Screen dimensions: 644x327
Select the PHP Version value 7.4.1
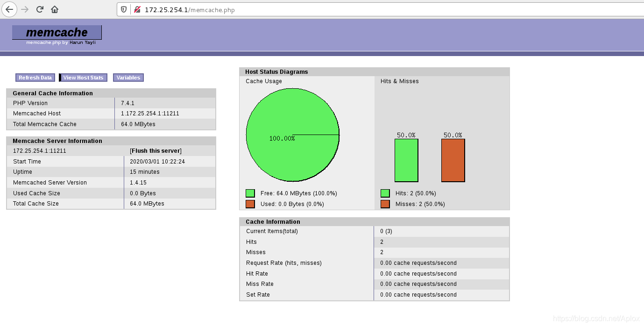point(127,103)
